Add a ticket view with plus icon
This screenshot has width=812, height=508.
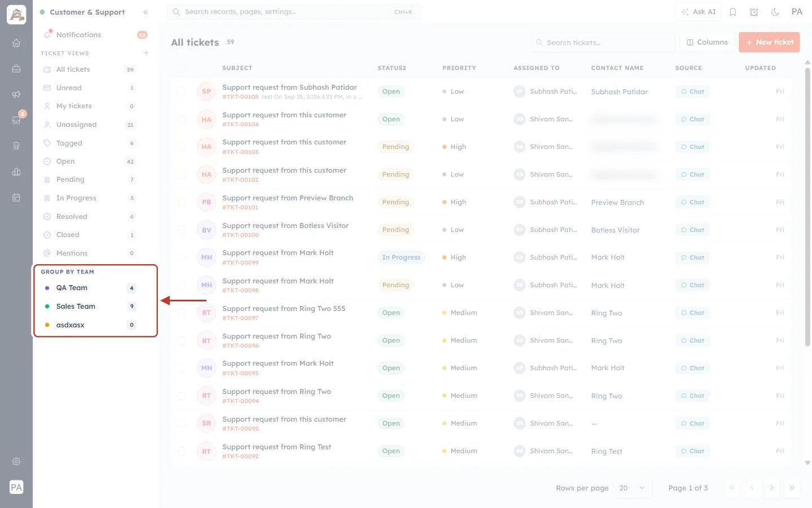(146, 53)
